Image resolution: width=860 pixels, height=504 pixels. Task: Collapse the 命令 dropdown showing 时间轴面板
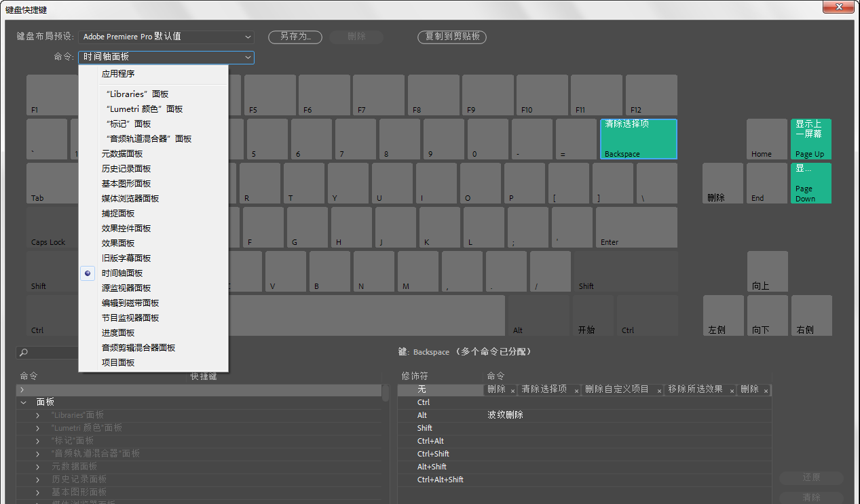(x=166, y=58)
